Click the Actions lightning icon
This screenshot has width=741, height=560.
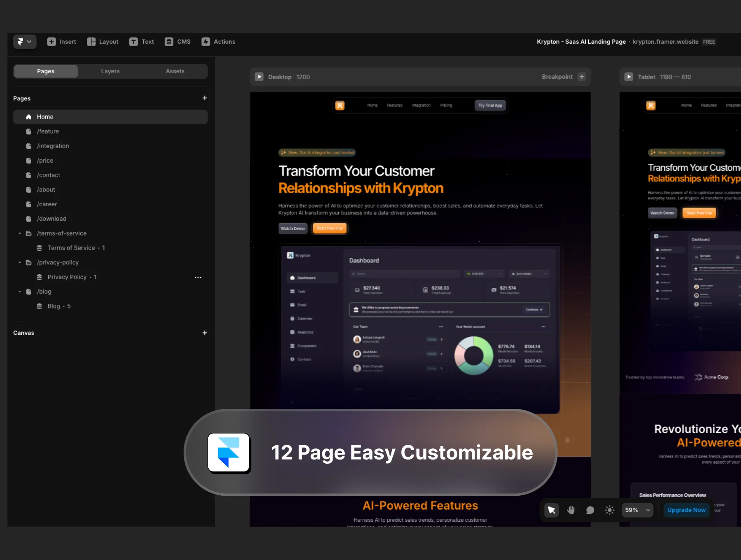point(205,42)
